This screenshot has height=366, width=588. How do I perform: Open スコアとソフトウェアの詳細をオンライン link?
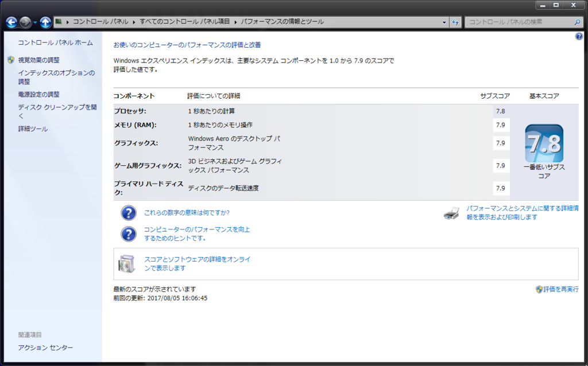click(198, 264)
